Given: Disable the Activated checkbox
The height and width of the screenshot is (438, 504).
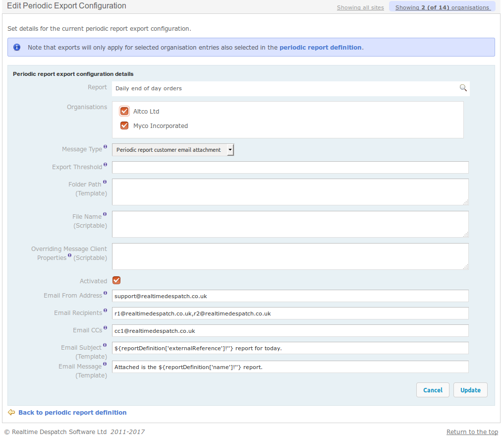Looking at the screenshot, I should tap(116, 280).
